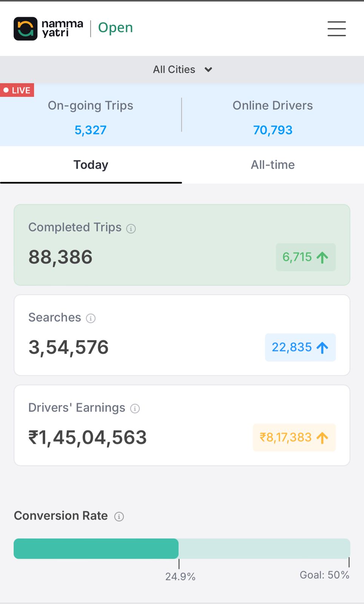
Task: Expand the All Cities dropdown
Action: (x=182, y=69)
